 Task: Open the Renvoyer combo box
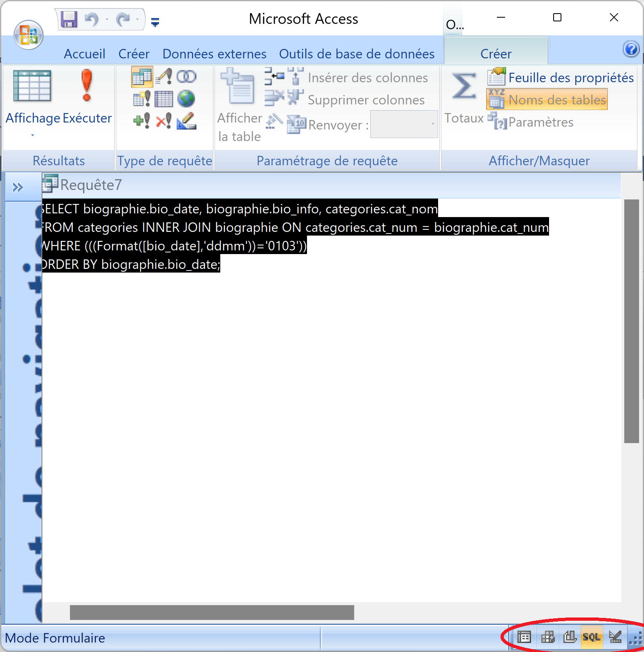pyautogui.click(x=404, y=124)
